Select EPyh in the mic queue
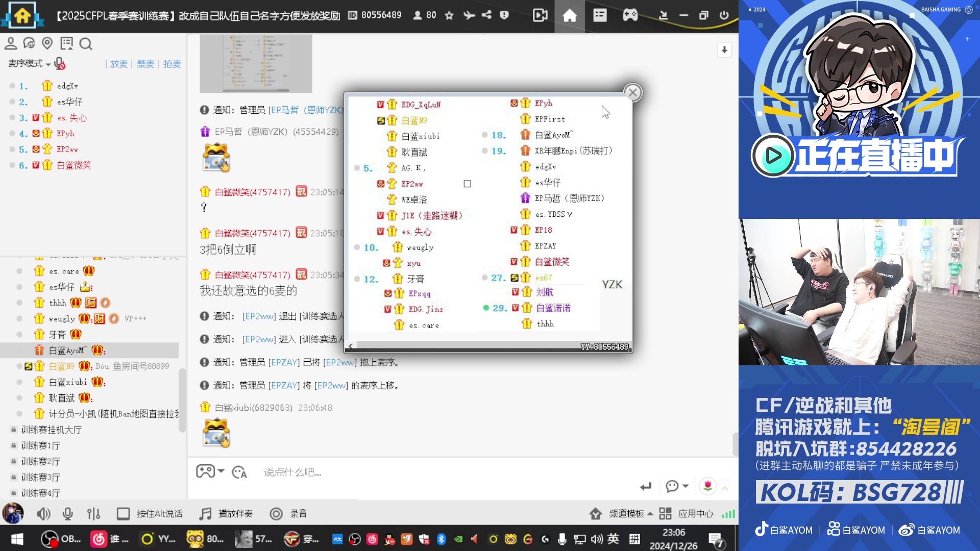The width and height of the screenshot is (980, 551). coord(65,134)
